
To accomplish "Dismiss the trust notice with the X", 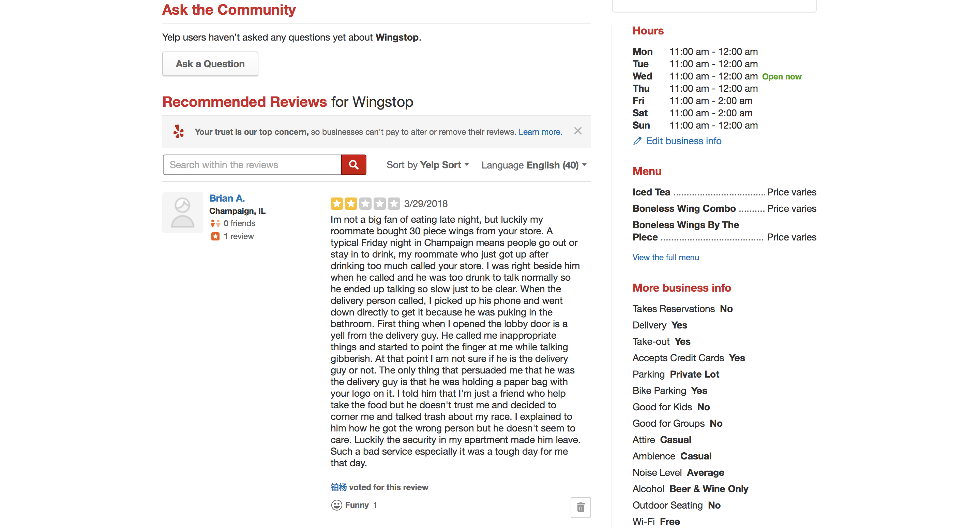I will pos(577,131).
